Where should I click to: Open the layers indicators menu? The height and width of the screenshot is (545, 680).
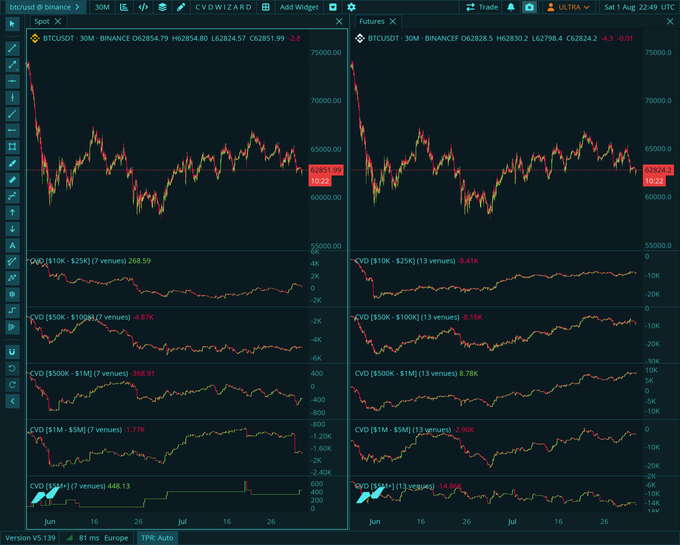tap(162, 7)
